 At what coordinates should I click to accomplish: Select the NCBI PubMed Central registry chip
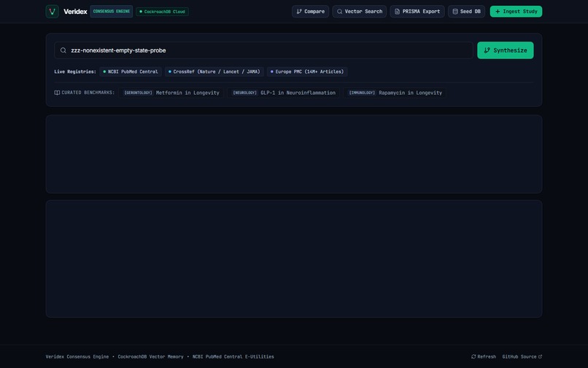click(131, 72)
